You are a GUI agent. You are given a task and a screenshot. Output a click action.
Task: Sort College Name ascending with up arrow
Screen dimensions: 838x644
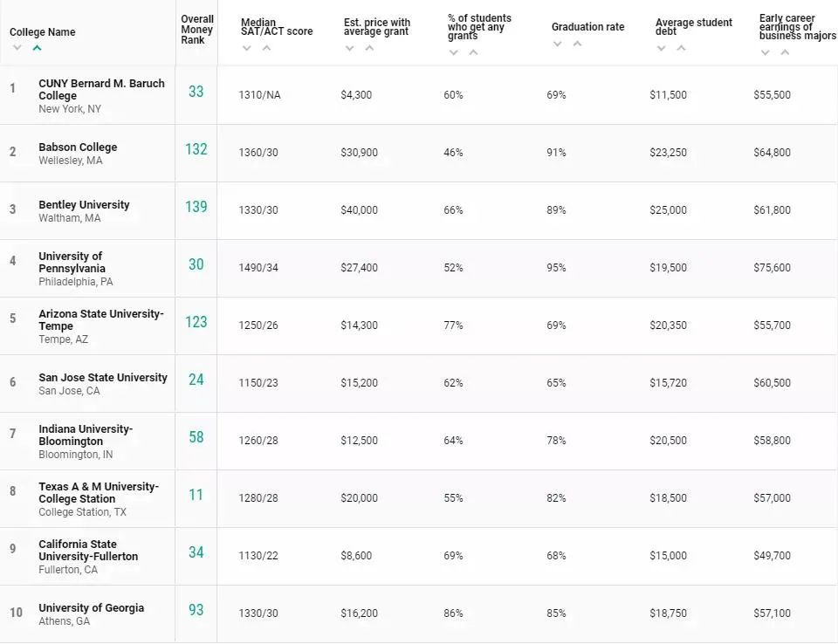[x=37, y=48]
